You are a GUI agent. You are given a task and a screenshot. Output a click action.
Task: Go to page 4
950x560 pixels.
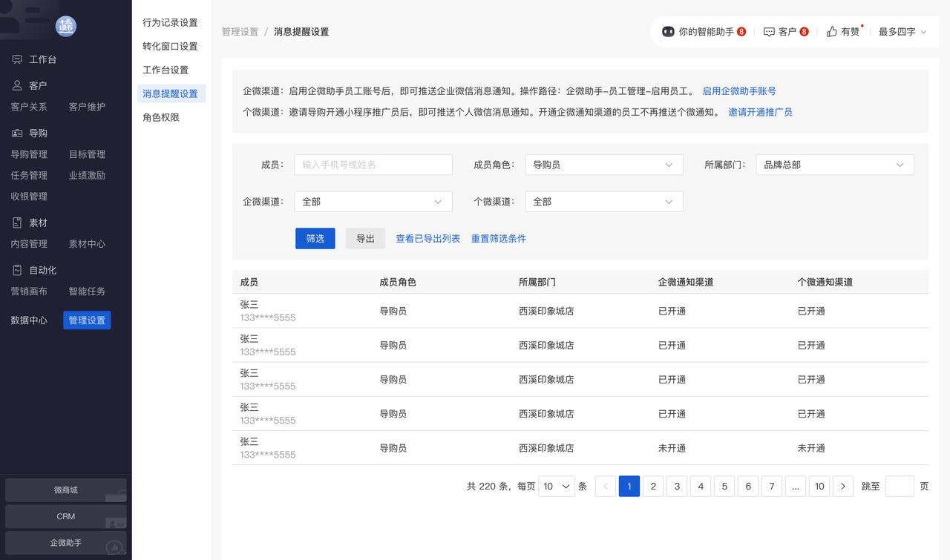(701, 487)
